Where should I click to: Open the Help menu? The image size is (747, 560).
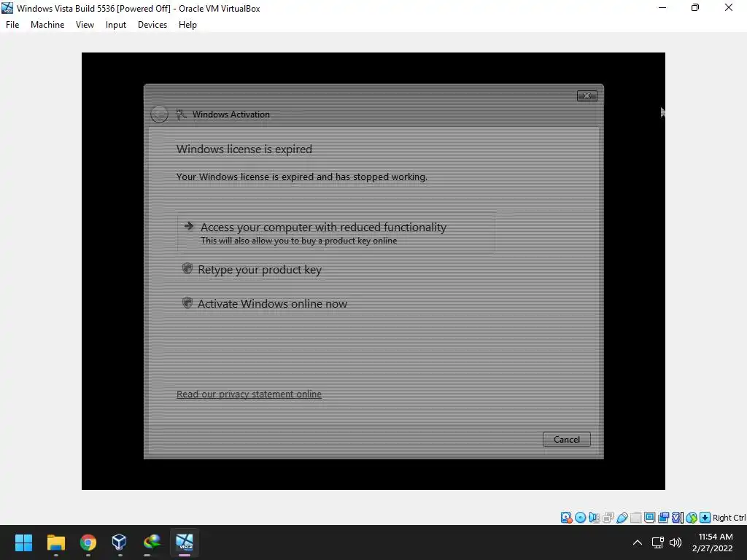187,25
